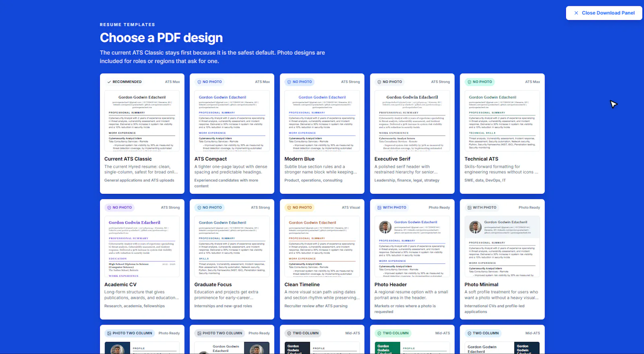The width and height of the screenshot is (644, 354).
Task: Click the shield icon on Graduate Focus's NO PHOTO badge
Action: (199, 208)
